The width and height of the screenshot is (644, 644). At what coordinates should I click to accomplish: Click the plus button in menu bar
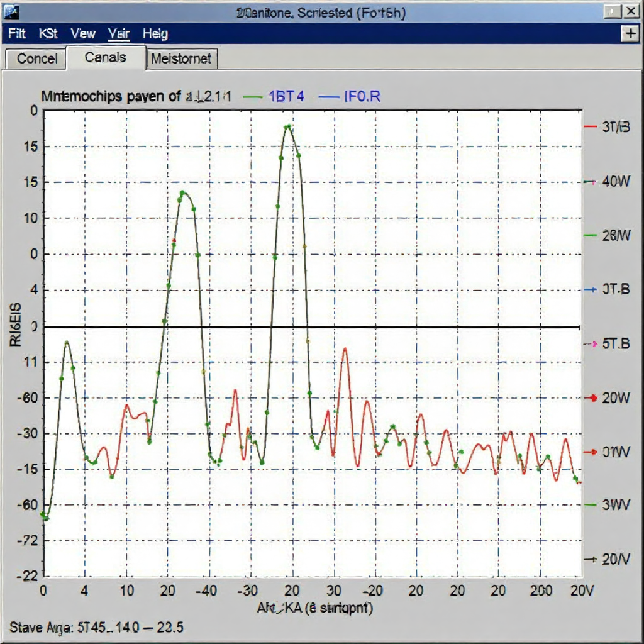pos(630,33)
